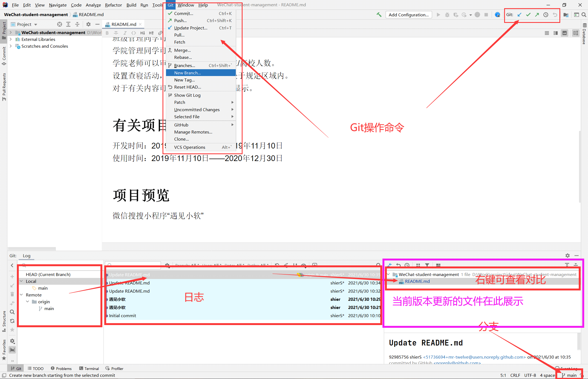The width and height of the screenshot is (588, 379).
Task: Click the Rollback icon in Git toolbar
Action: tap(555, 15)
